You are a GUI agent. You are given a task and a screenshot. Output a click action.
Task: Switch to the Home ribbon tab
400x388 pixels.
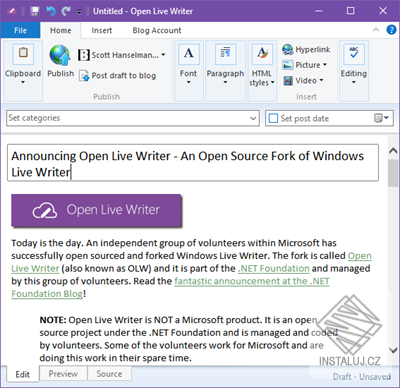click(x=61, y=30)
